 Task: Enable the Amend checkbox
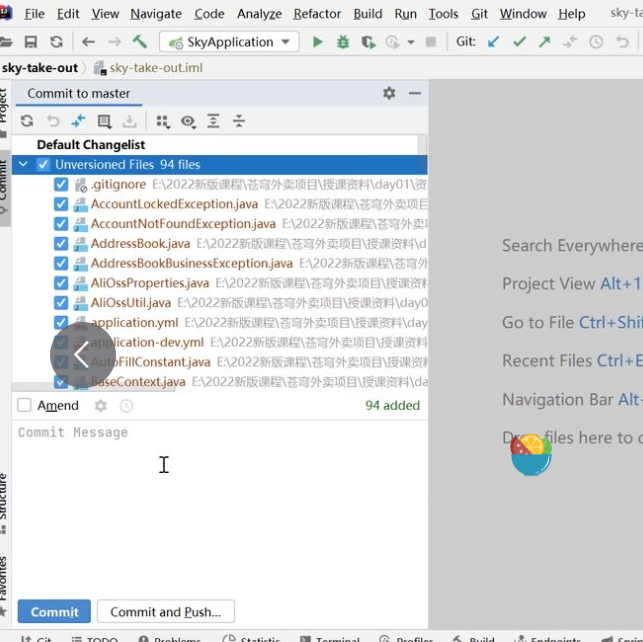(25, 405)
